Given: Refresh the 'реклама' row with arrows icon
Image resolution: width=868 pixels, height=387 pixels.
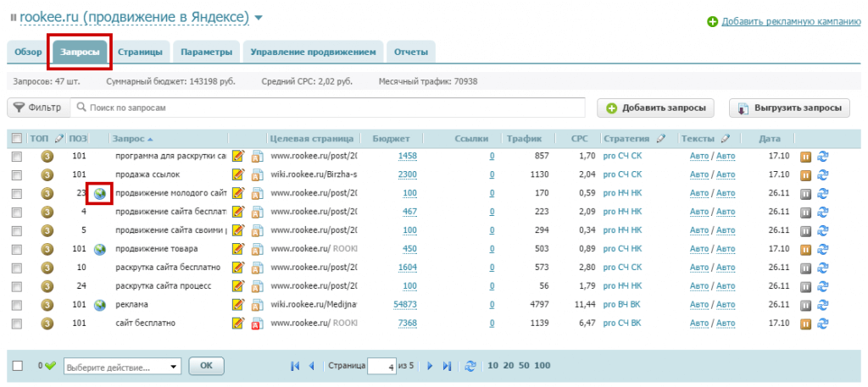Looking at the screenshot, I should (x=823, y=304).
